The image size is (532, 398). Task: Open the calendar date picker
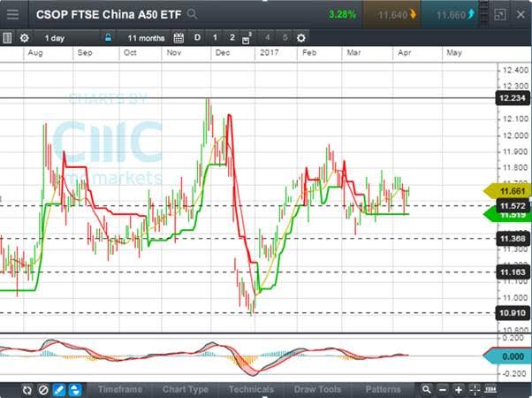179,38
